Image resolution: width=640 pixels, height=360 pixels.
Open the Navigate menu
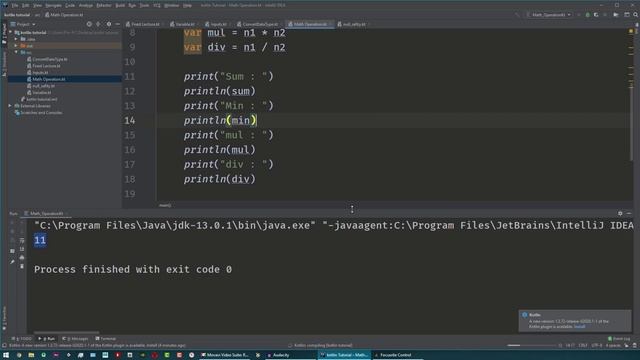tap(53, 5)
